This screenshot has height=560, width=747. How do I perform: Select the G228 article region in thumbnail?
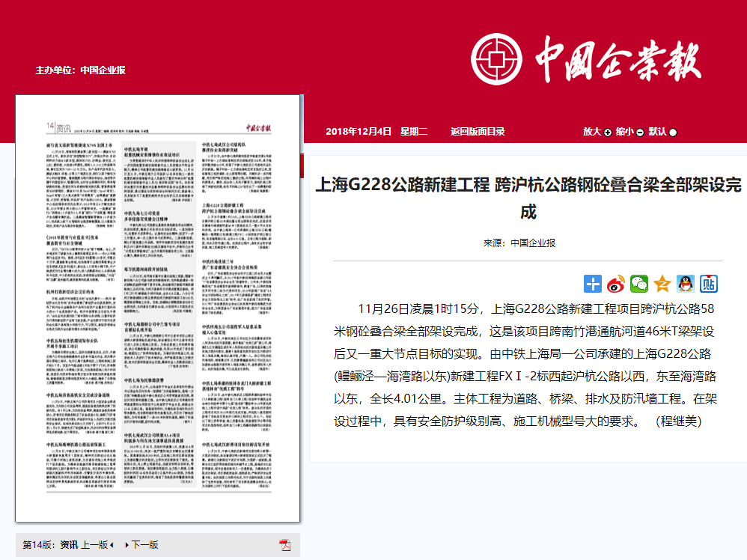(x=237, y=226)
